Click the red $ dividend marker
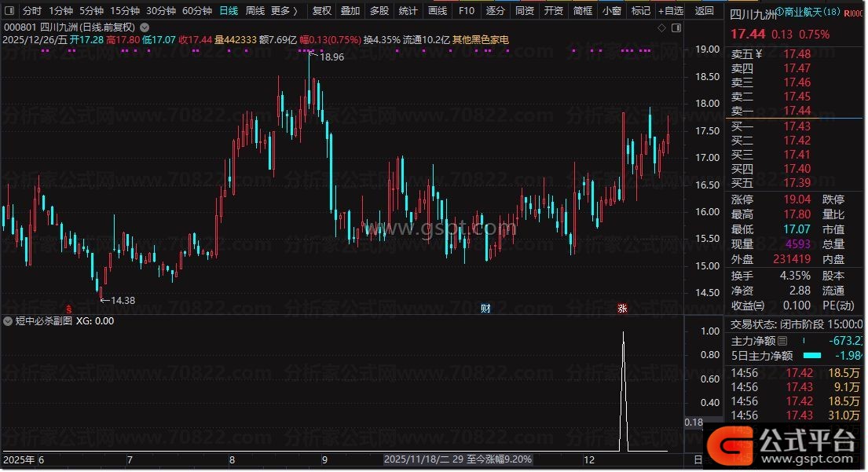Image resolution: width=868 pixels, height=472 pixels. click(69, 308)
